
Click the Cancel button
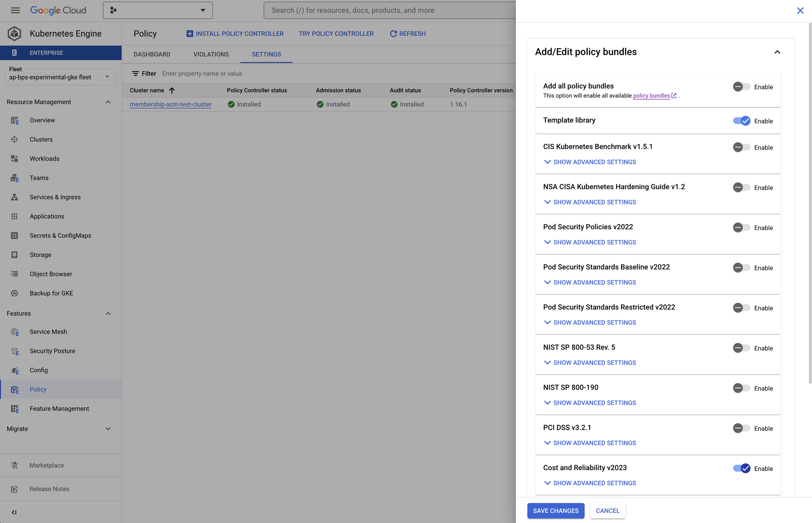608,511
